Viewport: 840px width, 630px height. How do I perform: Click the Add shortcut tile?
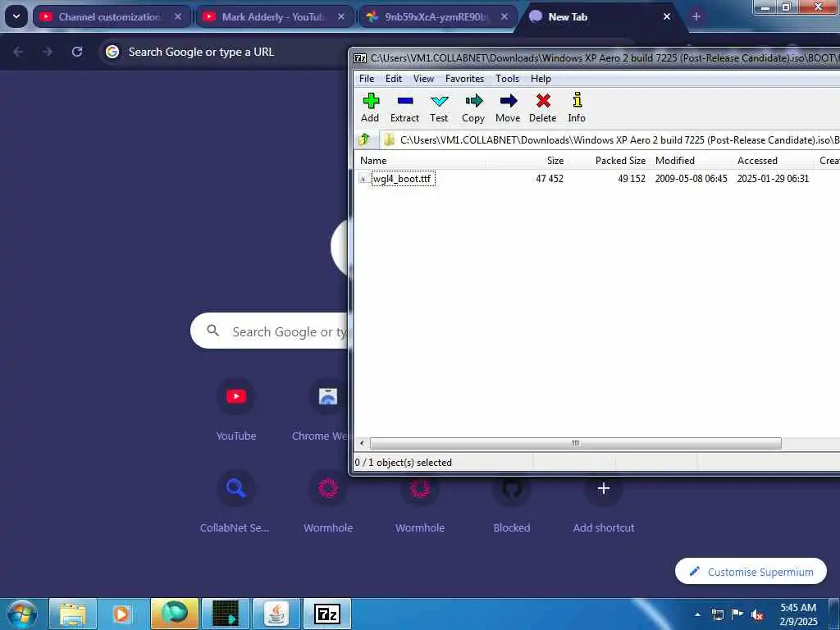point(604,503)
